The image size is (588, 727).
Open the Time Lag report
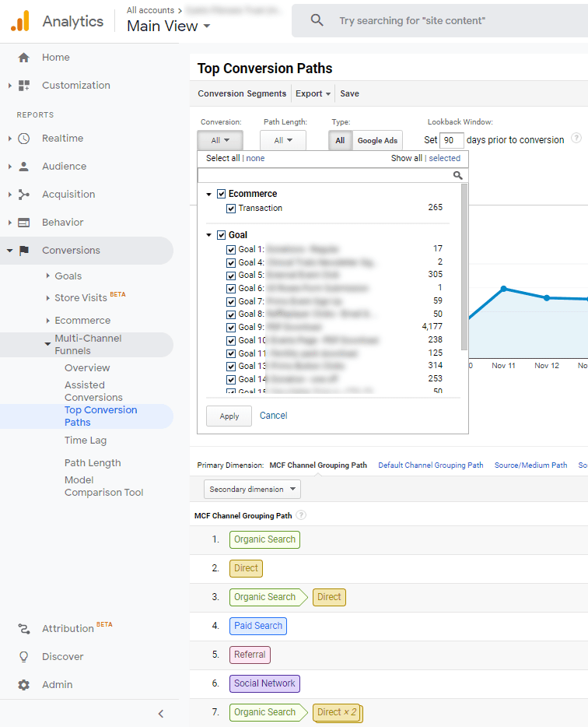[x=86, y=441]
